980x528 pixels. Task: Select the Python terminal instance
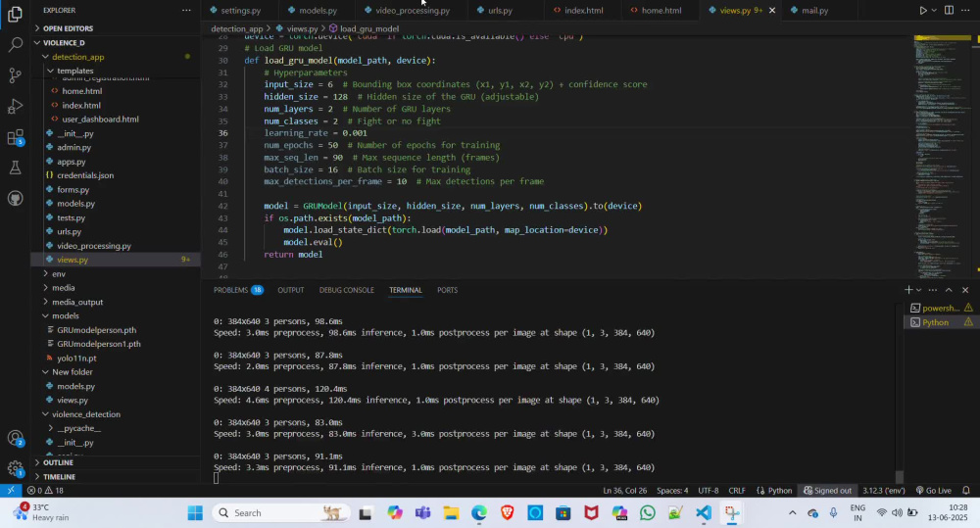pos(941,322)
